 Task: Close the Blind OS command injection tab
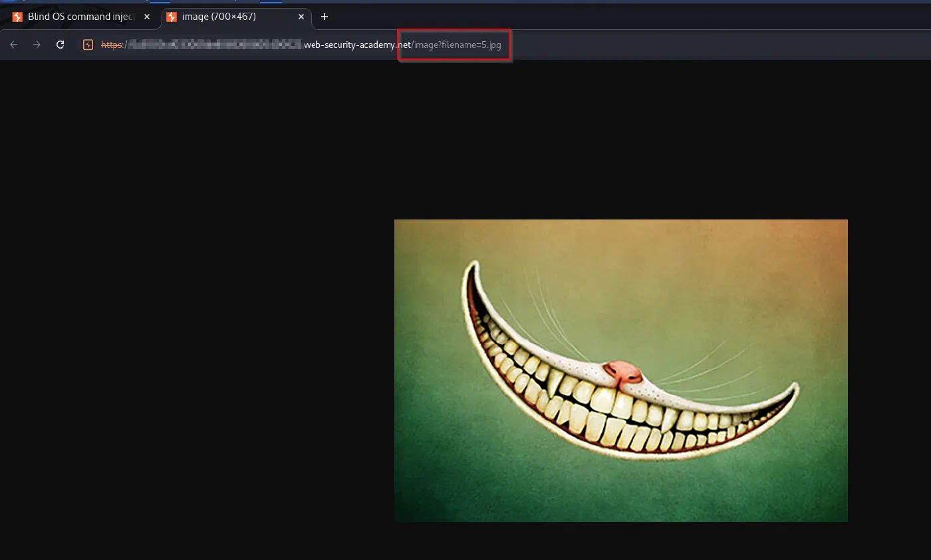click(x=147, y=17)
